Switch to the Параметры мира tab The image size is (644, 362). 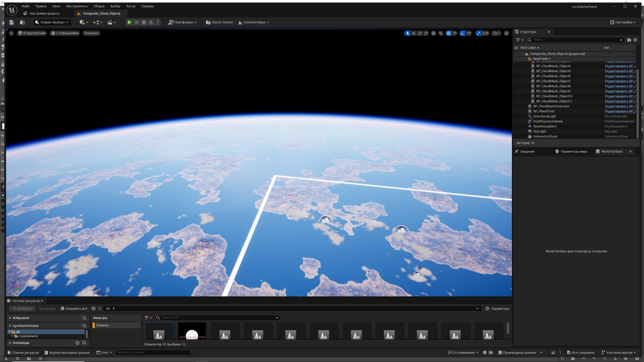(574, 152)
